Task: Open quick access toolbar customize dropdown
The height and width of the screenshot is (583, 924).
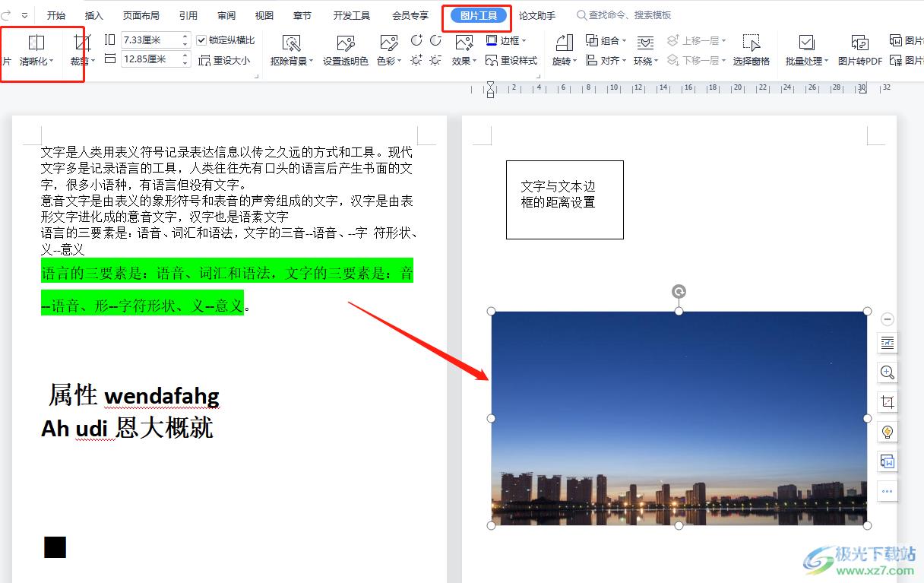Action: click(25, 15)
